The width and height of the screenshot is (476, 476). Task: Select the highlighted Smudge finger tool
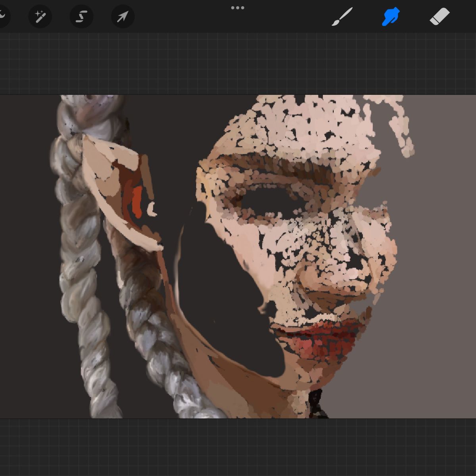[390, 17]
